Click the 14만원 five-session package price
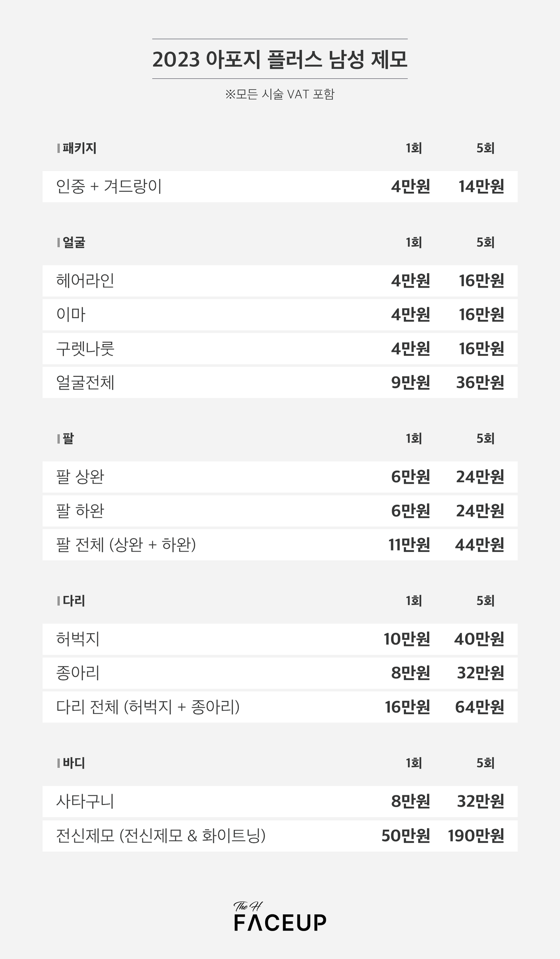560x959 pixels. pos(481,186)
